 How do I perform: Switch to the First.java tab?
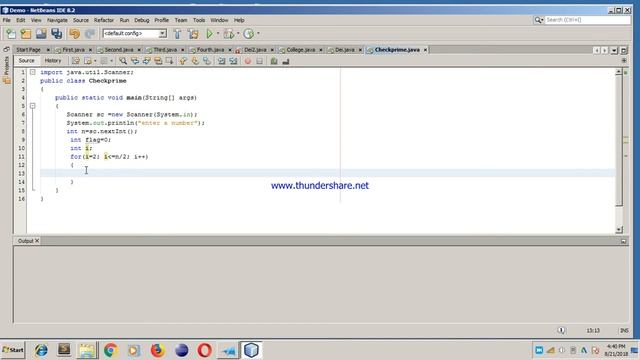[73, 50]
